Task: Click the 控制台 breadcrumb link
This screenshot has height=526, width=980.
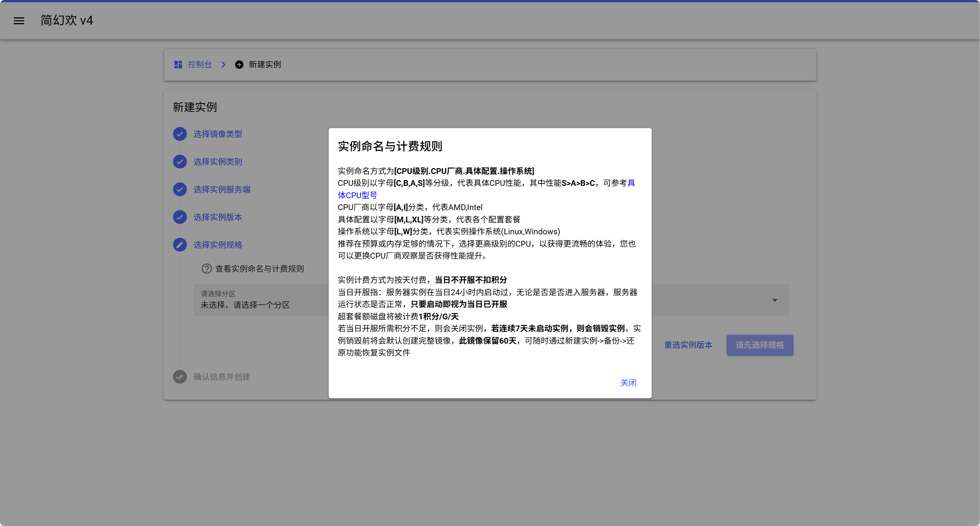Action: (x=200, y=65)
